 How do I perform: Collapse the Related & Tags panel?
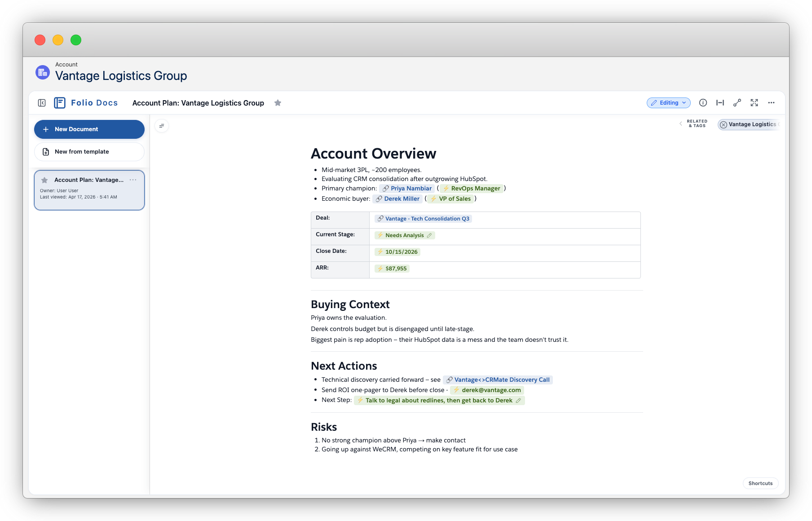tap(681, 124)
